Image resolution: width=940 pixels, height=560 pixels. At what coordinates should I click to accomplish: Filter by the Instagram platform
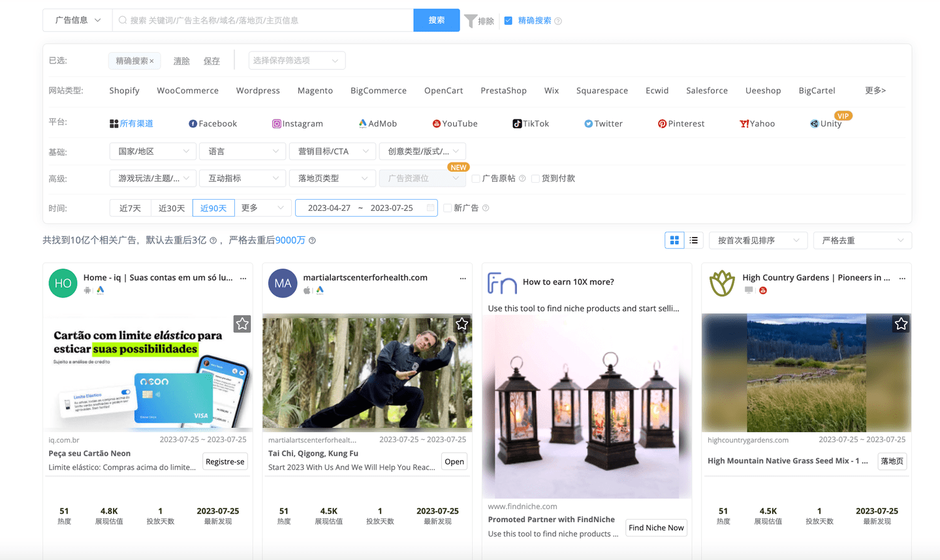point(298,123)
